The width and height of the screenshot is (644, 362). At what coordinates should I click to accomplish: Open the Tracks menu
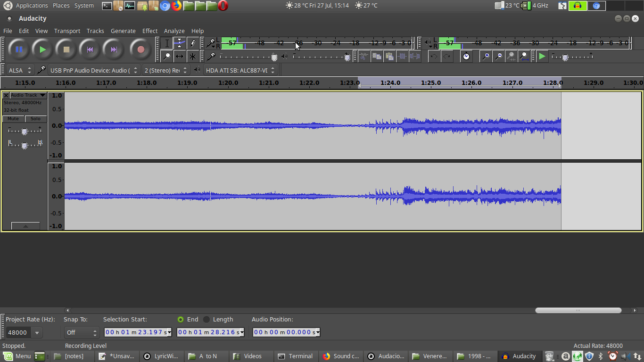[95, 31]
